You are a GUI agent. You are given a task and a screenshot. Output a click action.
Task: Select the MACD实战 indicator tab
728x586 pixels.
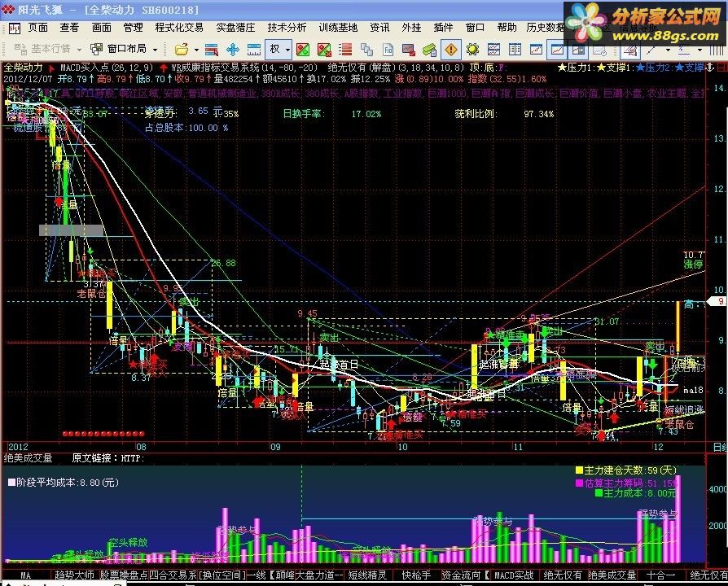pos(514,575)
